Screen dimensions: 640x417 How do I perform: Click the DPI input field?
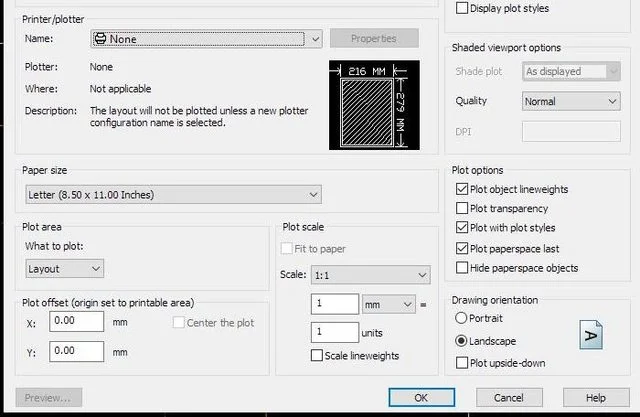coord(571,131)
